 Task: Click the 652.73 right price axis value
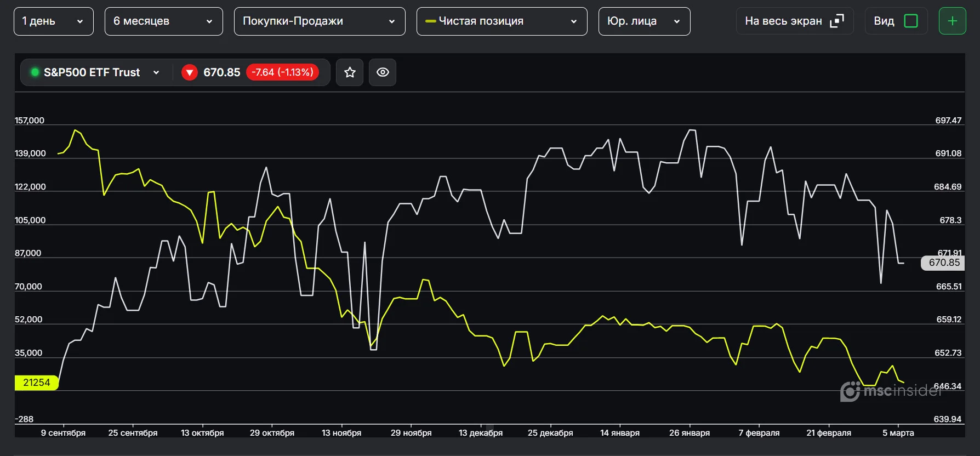948,353
